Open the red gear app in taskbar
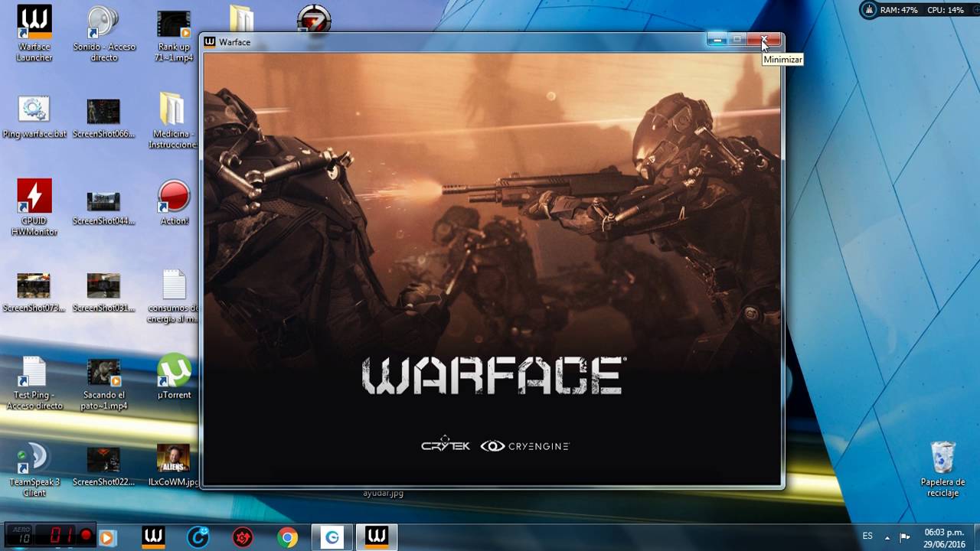980x551 pixels. coord(243,537)
